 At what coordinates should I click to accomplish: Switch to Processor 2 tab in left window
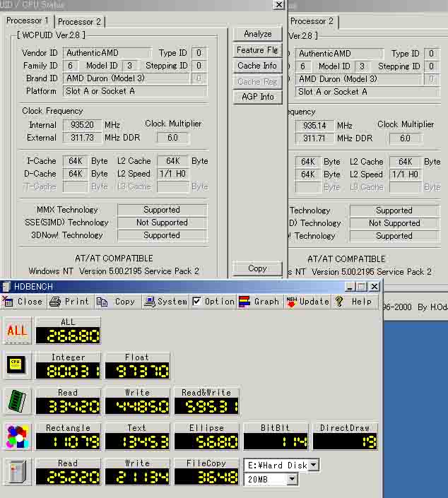[79, 22]
